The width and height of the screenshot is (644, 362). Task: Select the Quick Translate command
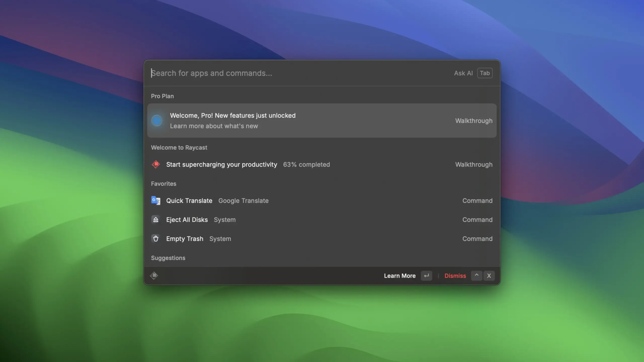click(189, 201)
